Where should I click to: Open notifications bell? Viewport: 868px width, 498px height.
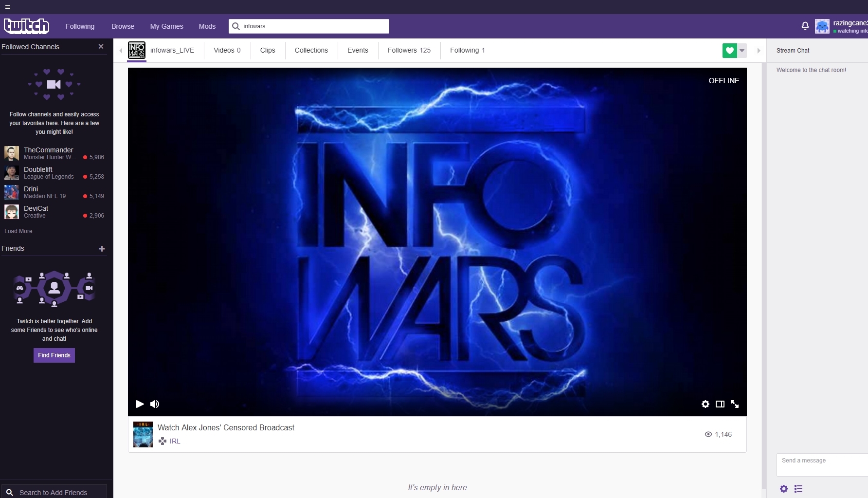pyautogui.click(x=805, y=26)
